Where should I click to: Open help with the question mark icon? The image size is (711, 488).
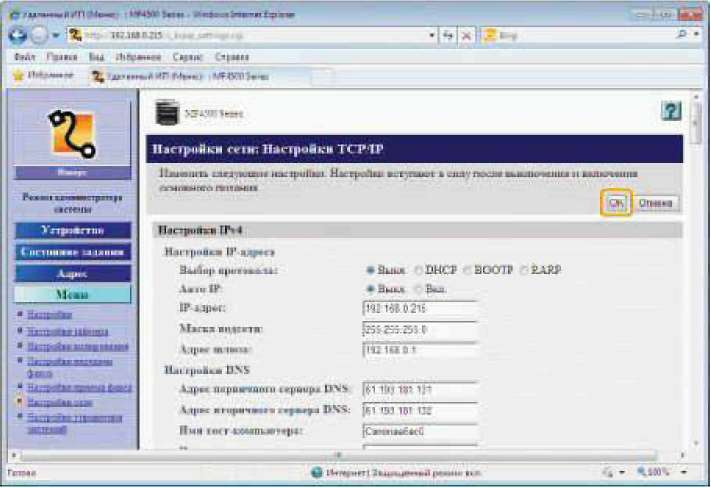pyautogui.click(x=673, y=113)
